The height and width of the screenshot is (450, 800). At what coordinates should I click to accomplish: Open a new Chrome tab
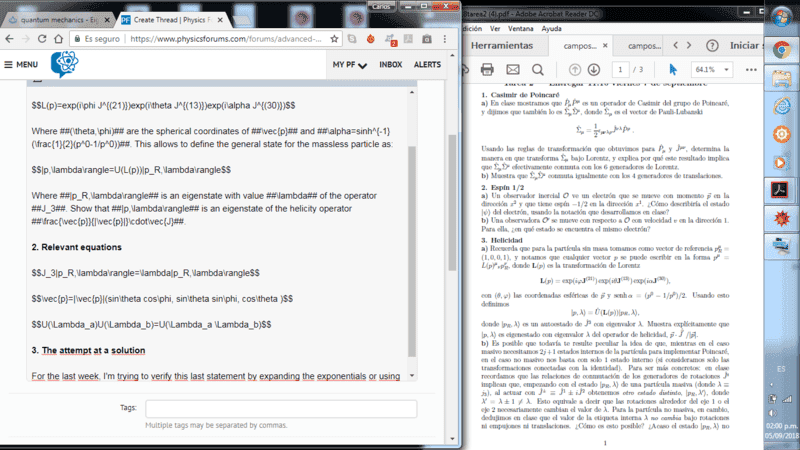tap(242, 20)
